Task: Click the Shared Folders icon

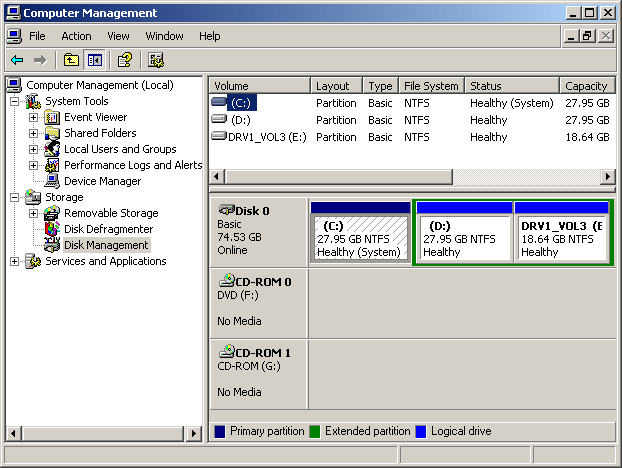Action: pos(52,133)
